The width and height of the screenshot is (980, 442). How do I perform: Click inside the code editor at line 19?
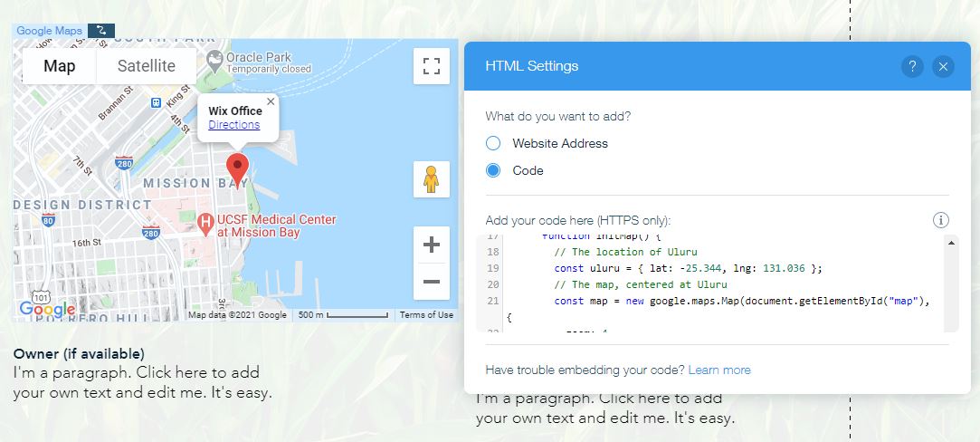(688, 268)
